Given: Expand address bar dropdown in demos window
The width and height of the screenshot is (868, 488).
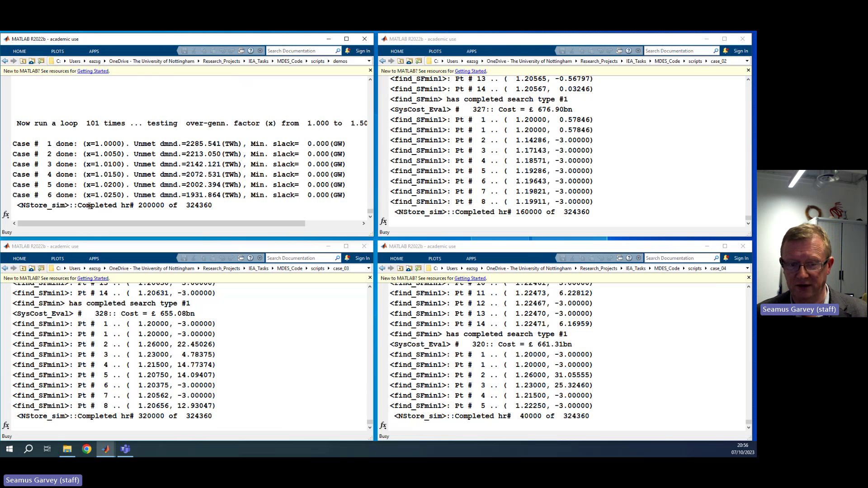Looking at the screenshot, I should tap(369, 61).
